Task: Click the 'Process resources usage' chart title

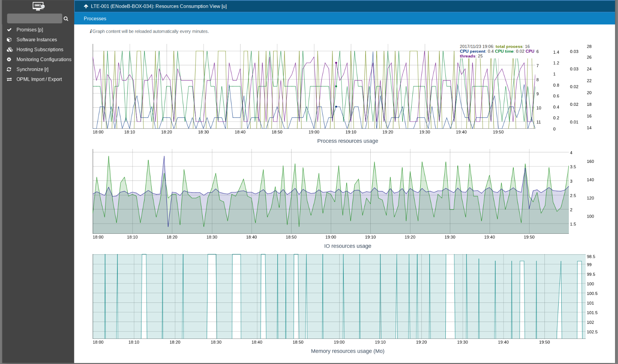Action: (x=347, y=141)
